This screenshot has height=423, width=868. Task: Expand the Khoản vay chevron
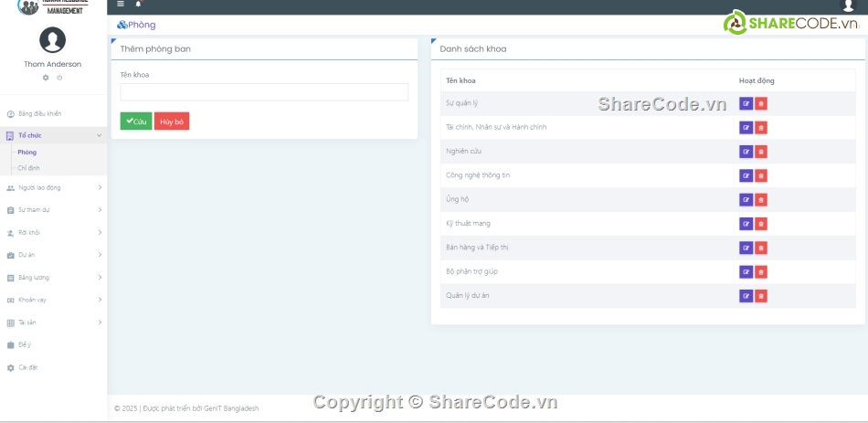tap(100, 300)
